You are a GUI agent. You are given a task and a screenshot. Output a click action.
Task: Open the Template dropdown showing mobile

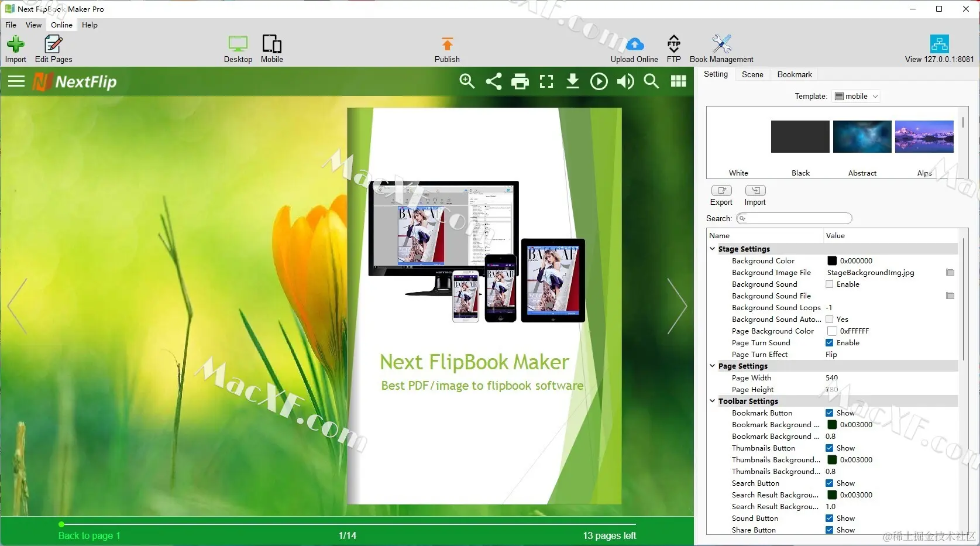coord(857,97)
